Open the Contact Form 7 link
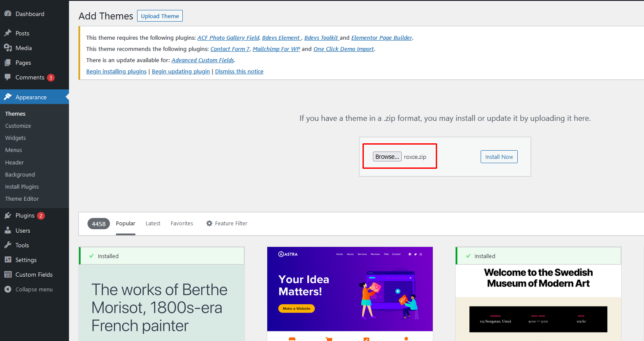644x341 pixels. [230, 49]
